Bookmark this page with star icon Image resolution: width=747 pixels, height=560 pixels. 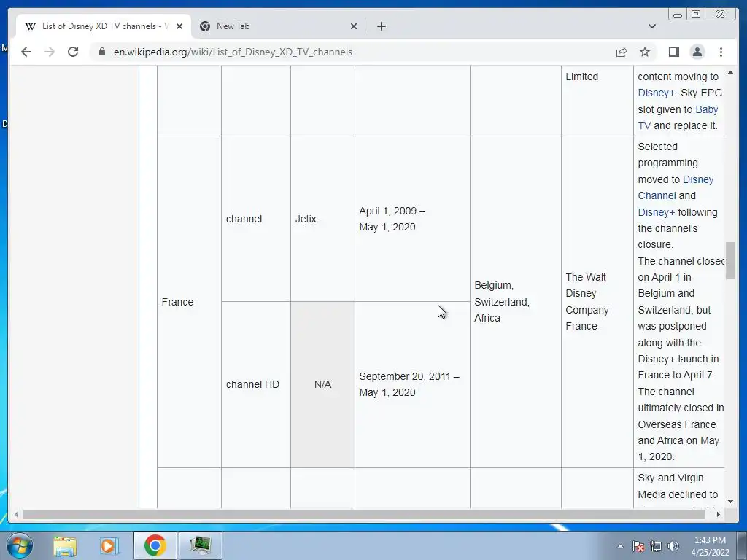pos(645,52)
